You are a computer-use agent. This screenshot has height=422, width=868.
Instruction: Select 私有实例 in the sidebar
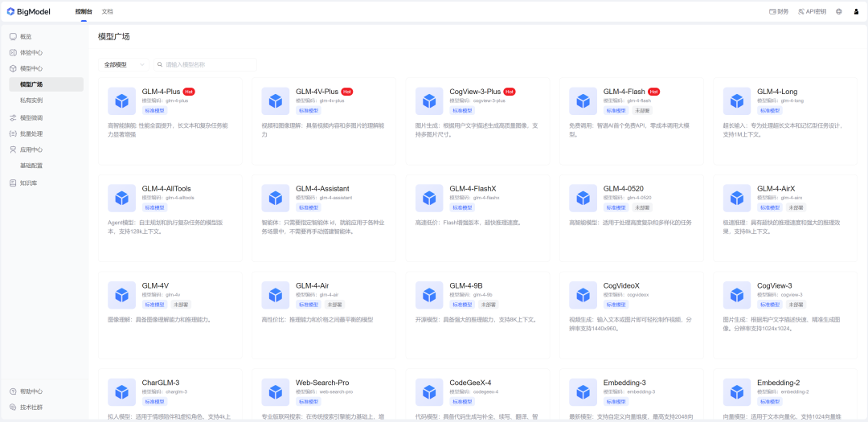click(31, 100)
